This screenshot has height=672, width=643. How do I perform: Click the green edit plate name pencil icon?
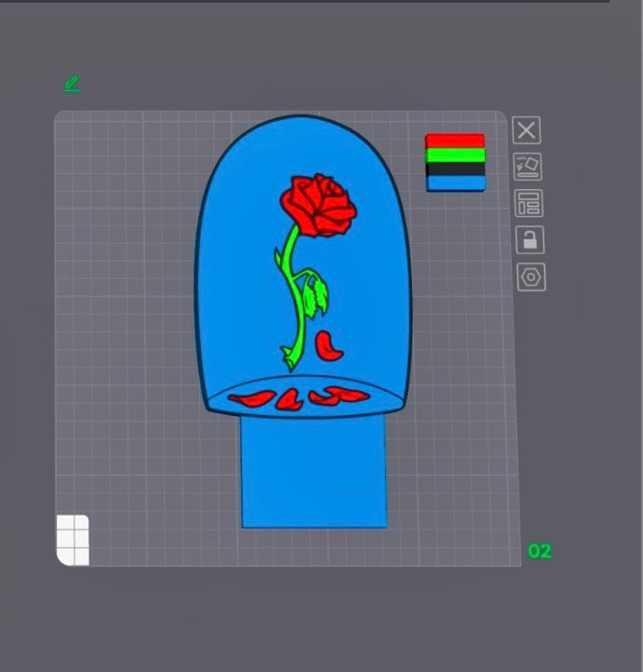pyautogui.click(x=72, y=85)
